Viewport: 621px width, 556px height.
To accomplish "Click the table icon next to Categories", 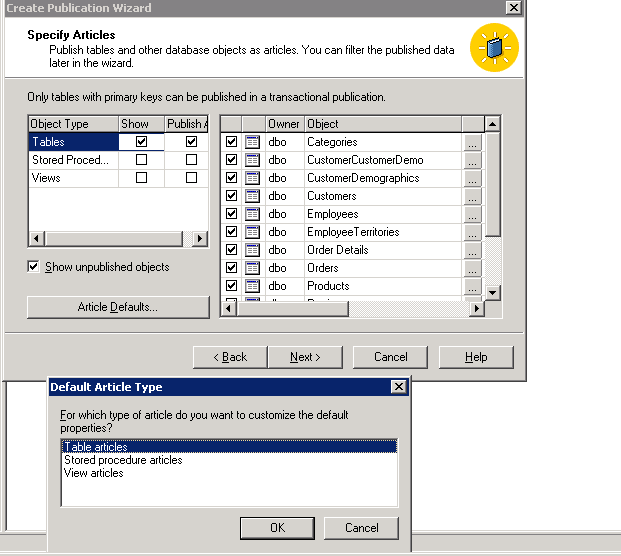I will [x=252, y=142].
